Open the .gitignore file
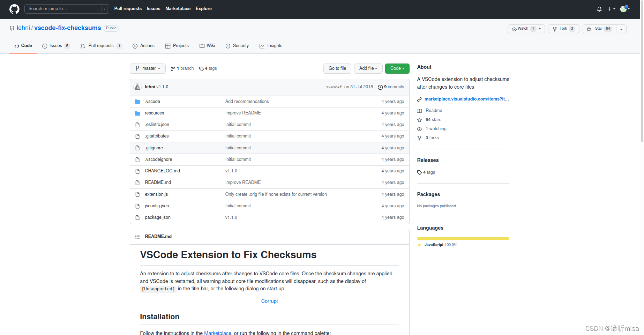 [154, 148]
